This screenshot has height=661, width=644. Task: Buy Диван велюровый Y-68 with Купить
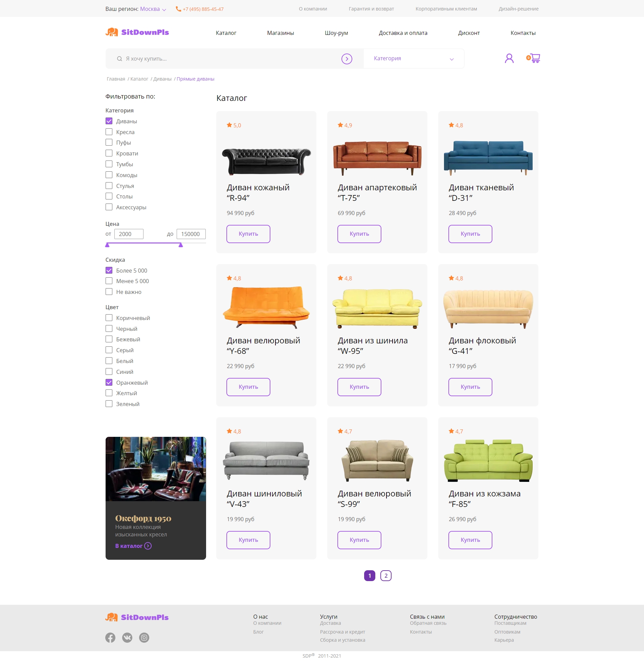coord(248,387)
